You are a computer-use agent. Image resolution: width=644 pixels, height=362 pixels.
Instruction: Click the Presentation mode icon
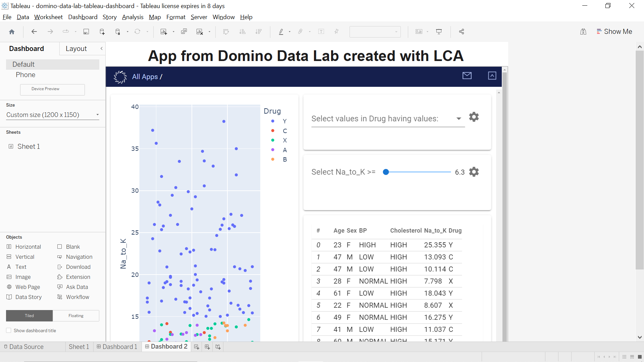439,32
